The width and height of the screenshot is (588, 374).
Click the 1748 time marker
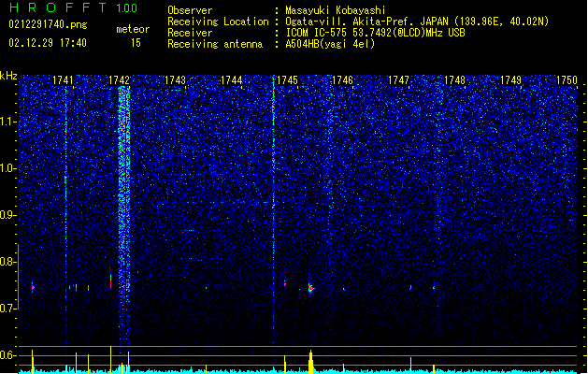point(454,80)
